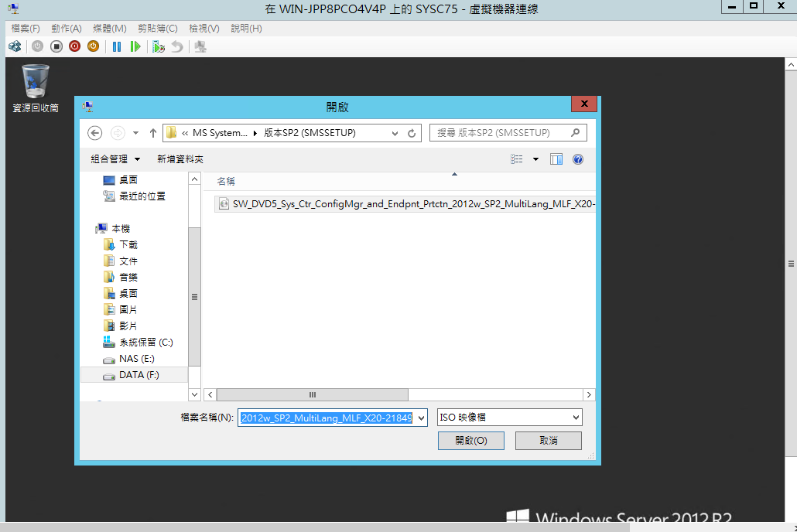
Task: Click the orange Save state icon
Action: pyautogui.click(x=93, y=46)
